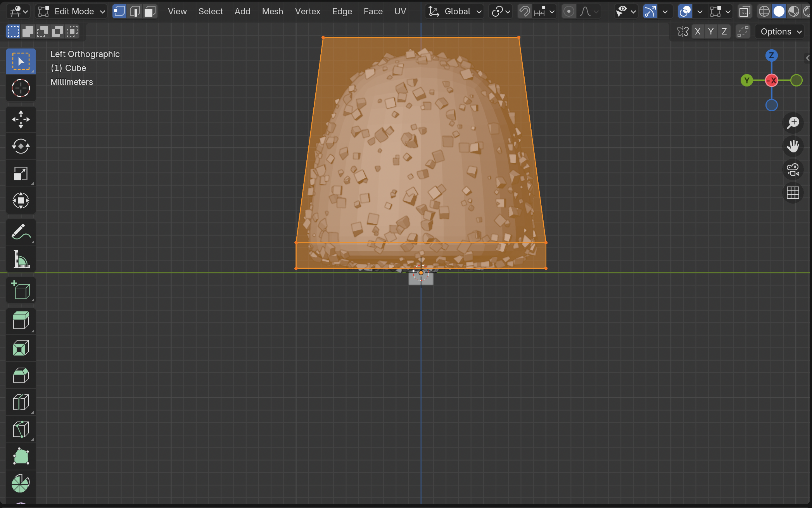Expand Global transform orientation dropdown
The height and width of the screenshot is (508, 812).
click(455, 11)
